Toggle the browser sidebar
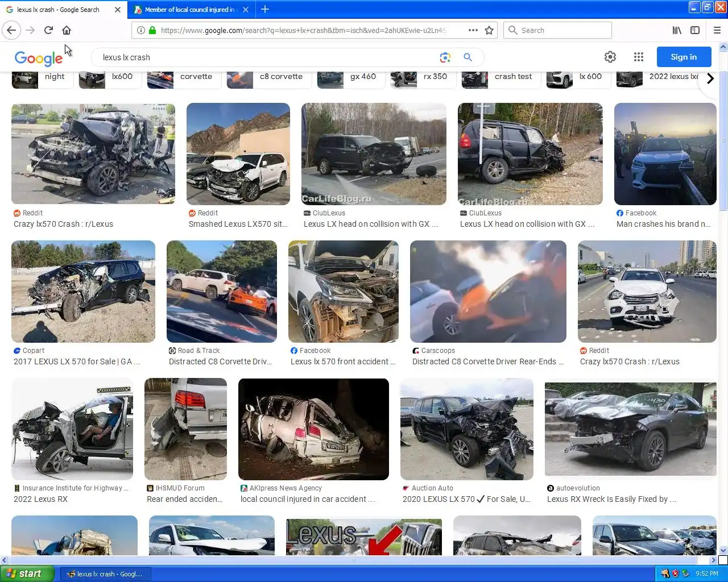Image resolution: width=728 pixels, height=582 pixels. pyautogui.click(x=695, y=30)
